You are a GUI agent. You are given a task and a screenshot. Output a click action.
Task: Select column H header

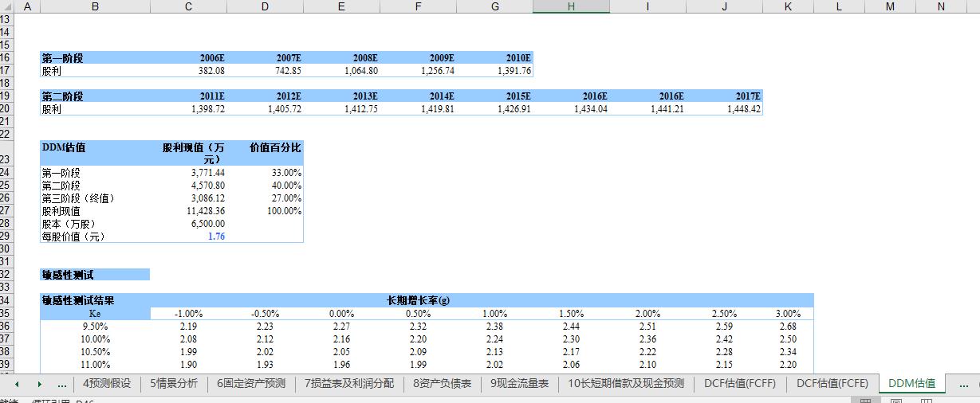click(x=571, y=6)
